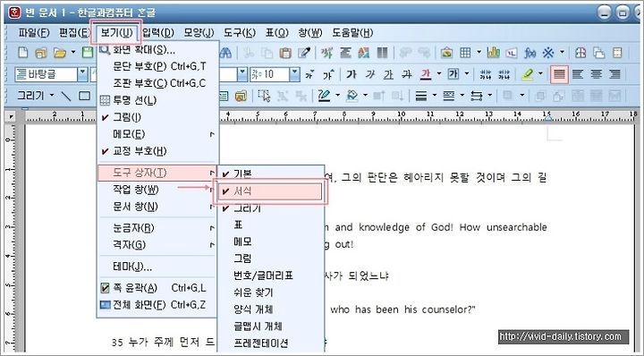Click the ruler corner tab-type button
The height and width of the screenshot is (356, 644).
12,117
